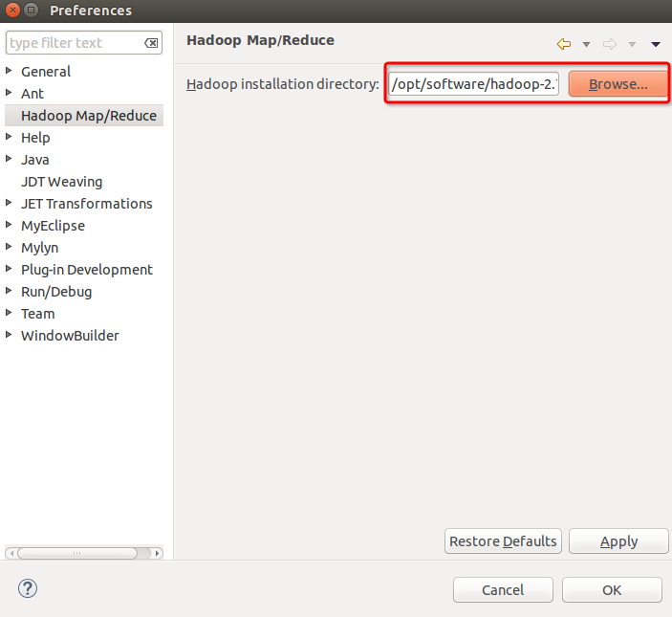672x617 pixels.
Task: Expand the Java tree node
Action: tap(9, 158)
